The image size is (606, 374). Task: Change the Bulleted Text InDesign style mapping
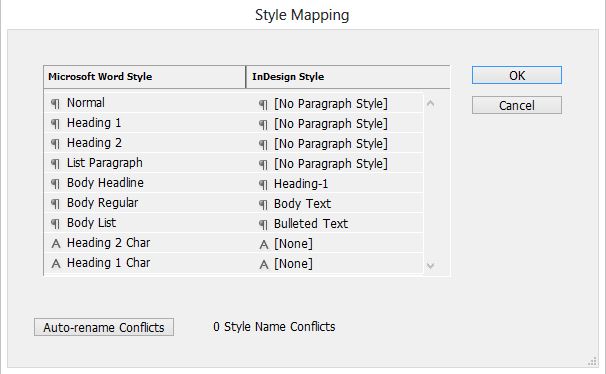[311, 224]
